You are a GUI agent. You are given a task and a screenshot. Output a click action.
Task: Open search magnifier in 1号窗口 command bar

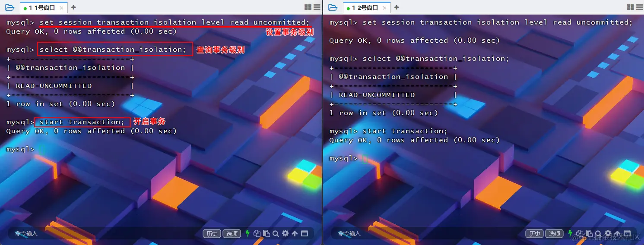click(276, 233)
